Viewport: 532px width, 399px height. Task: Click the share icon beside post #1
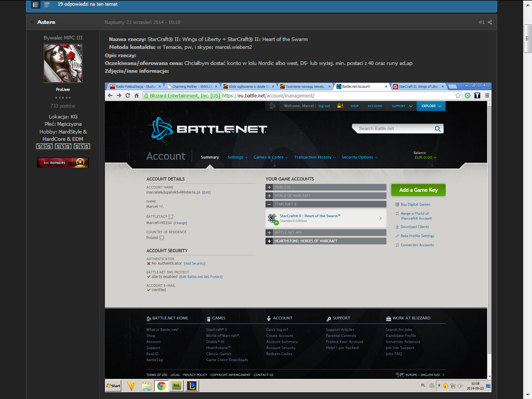[489, 22]
